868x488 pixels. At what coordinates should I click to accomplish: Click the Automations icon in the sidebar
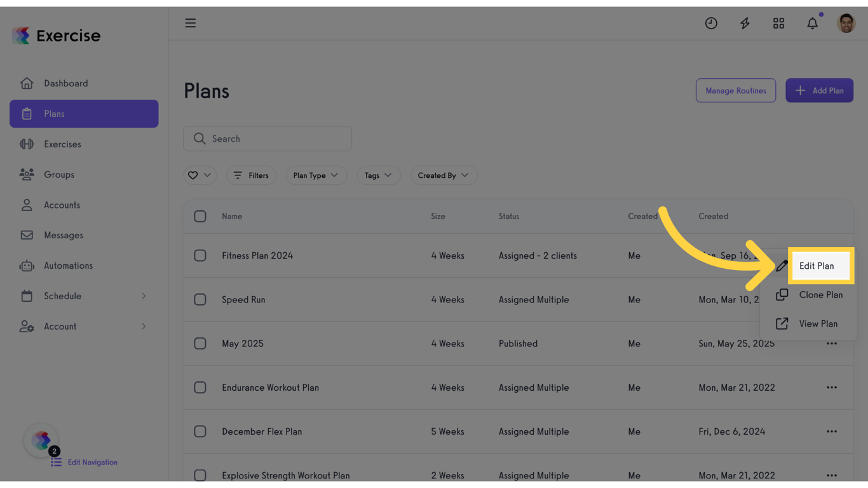(x=26, y=266)
